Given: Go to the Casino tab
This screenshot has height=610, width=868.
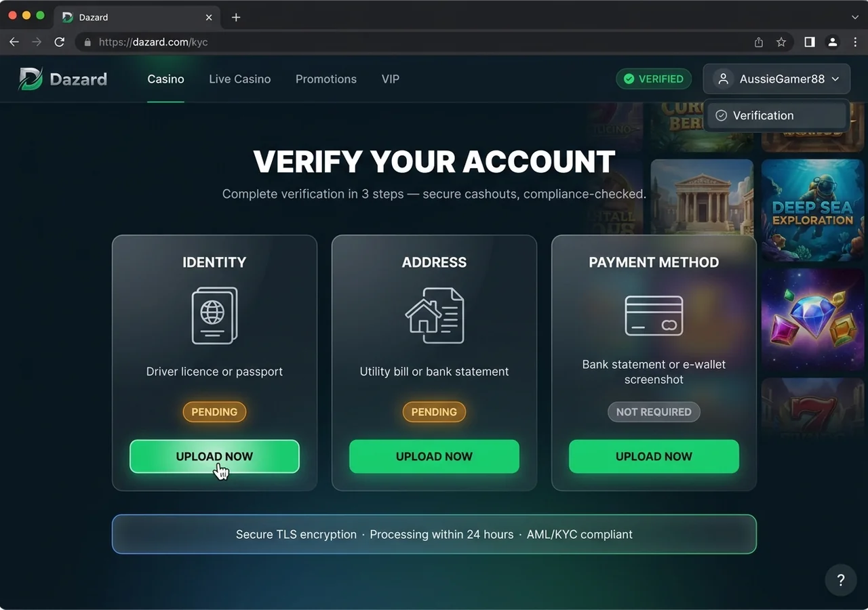Looking at the screenshot, I should 165,79.
